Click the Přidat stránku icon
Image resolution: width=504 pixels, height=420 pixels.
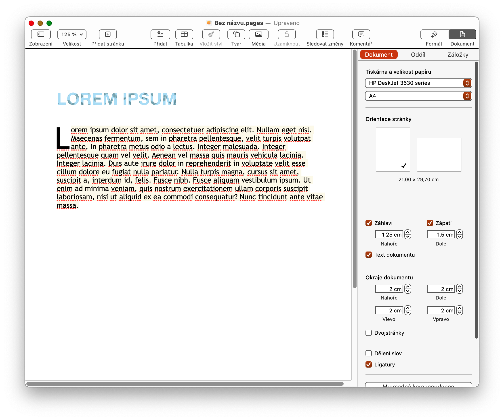[108, 34]
